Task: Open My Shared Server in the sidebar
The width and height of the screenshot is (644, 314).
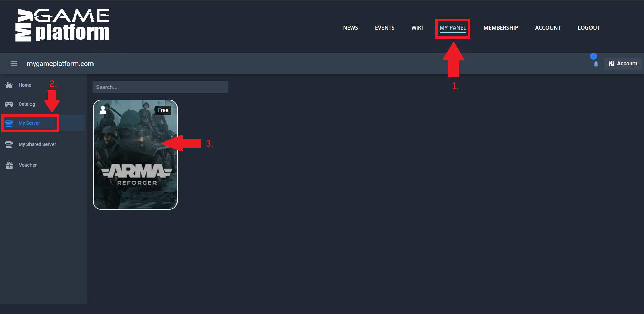Action: point(37,144)
